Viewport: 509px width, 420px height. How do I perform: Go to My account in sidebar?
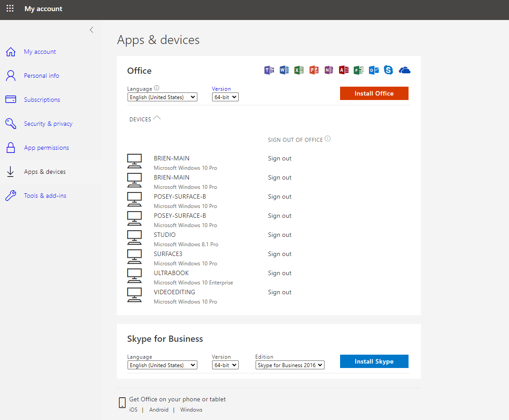coord(40,52)
